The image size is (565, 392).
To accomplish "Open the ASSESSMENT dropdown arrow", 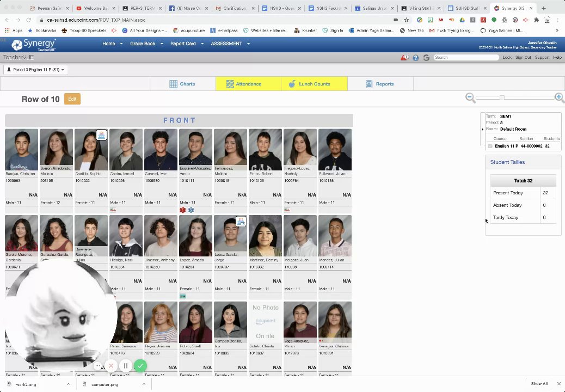I will (x=248, y=44).
